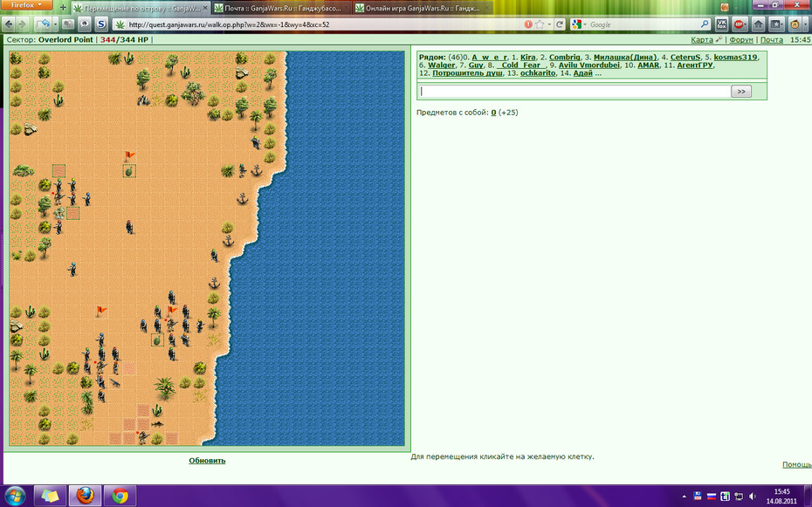The height and width of the screenshot is (507, 812).
Task: Open the Почта link at top right
Action: tap(772, 39)
